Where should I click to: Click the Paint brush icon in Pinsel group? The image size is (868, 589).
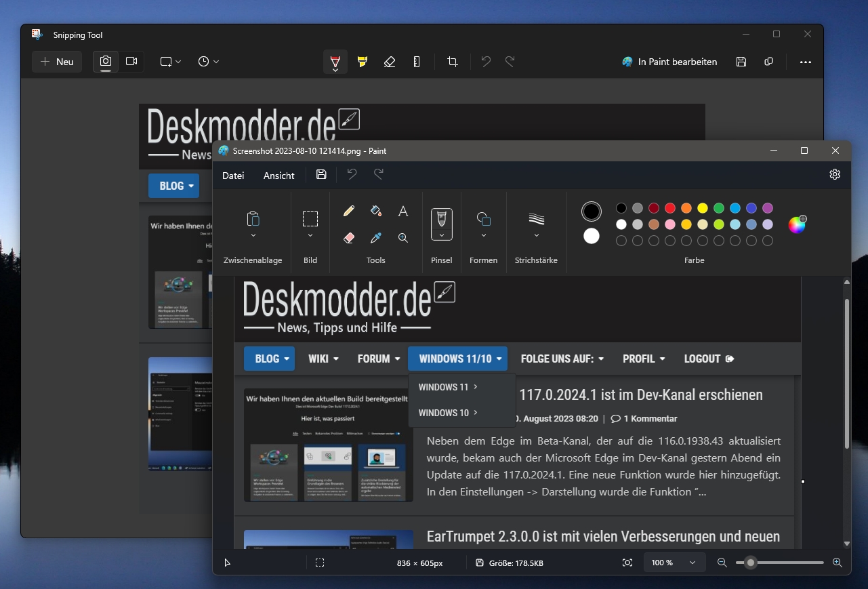point(442,218)
